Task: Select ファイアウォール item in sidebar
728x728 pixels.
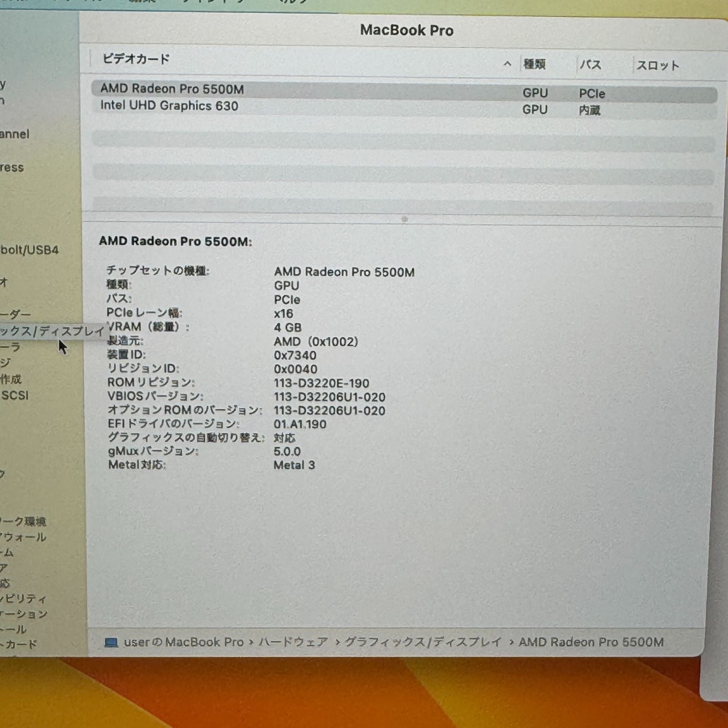Action: [23, 537]
